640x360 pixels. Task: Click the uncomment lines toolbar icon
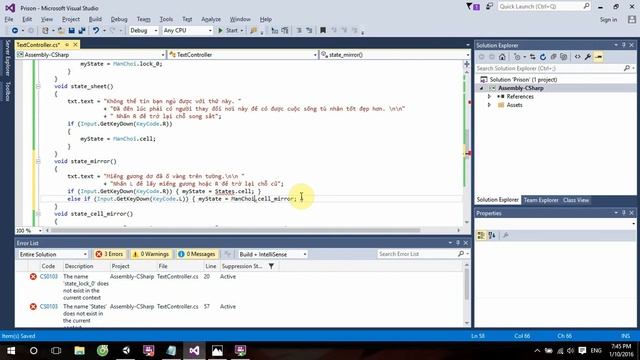(309, 31)
